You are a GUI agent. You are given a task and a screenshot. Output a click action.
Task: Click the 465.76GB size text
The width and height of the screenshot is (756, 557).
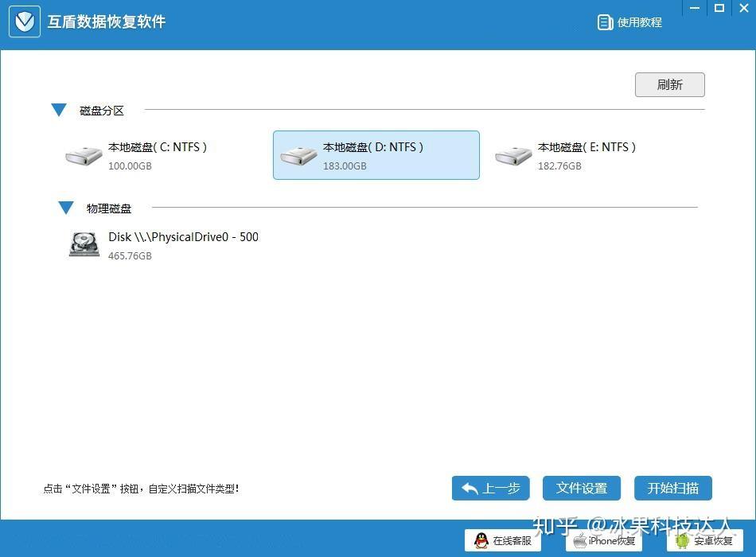130,255
